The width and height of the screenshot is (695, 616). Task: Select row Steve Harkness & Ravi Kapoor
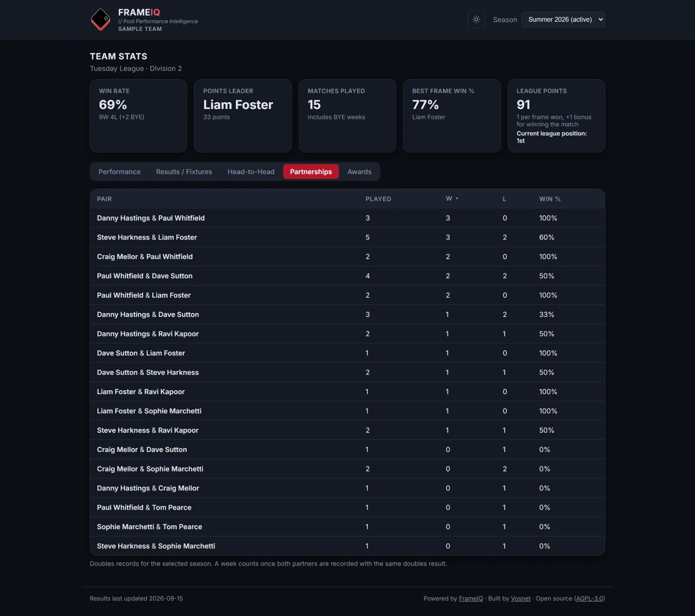coord(347,430)
